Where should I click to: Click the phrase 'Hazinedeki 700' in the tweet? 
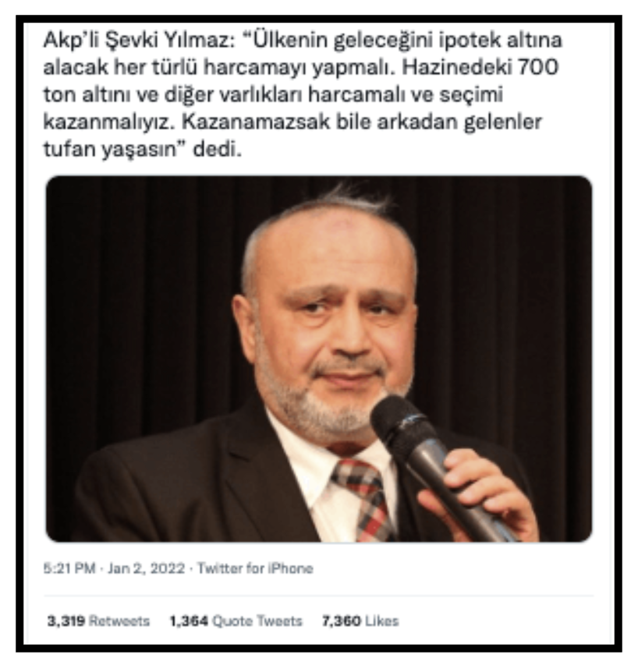pyautogui.click(x=480, y=67)
